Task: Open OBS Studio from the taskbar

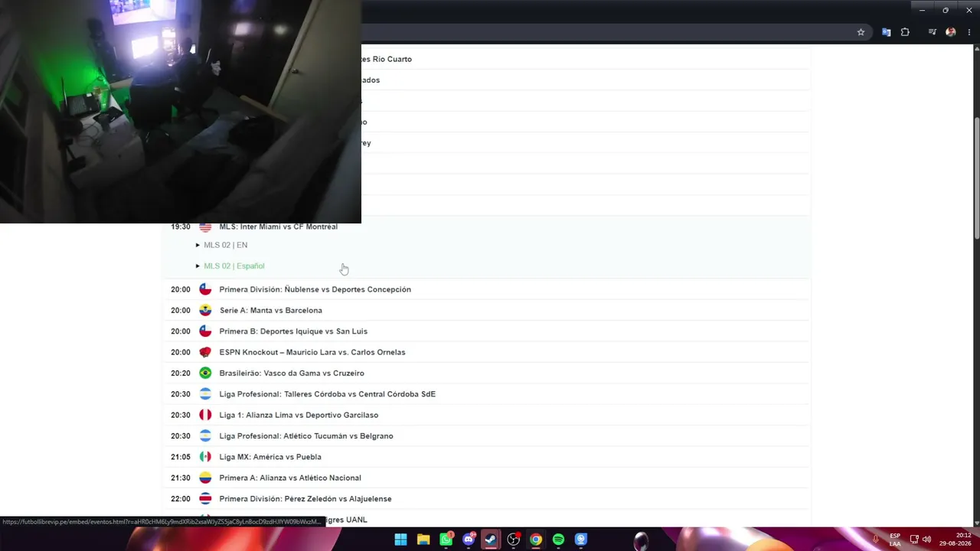Action: (514, 540)
